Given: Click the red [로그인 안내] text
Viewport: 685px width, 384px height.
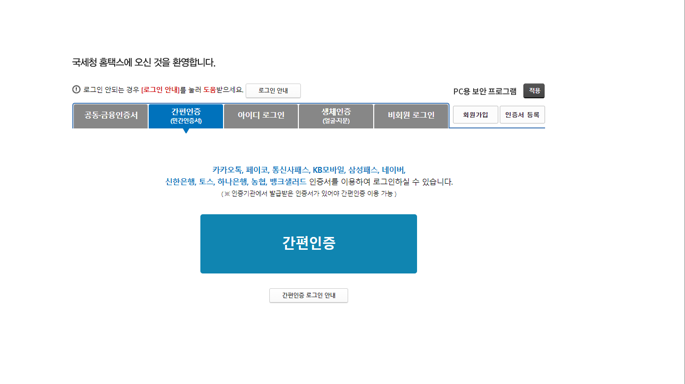Looking at the screenshot, I should click(x=160, y=90).
